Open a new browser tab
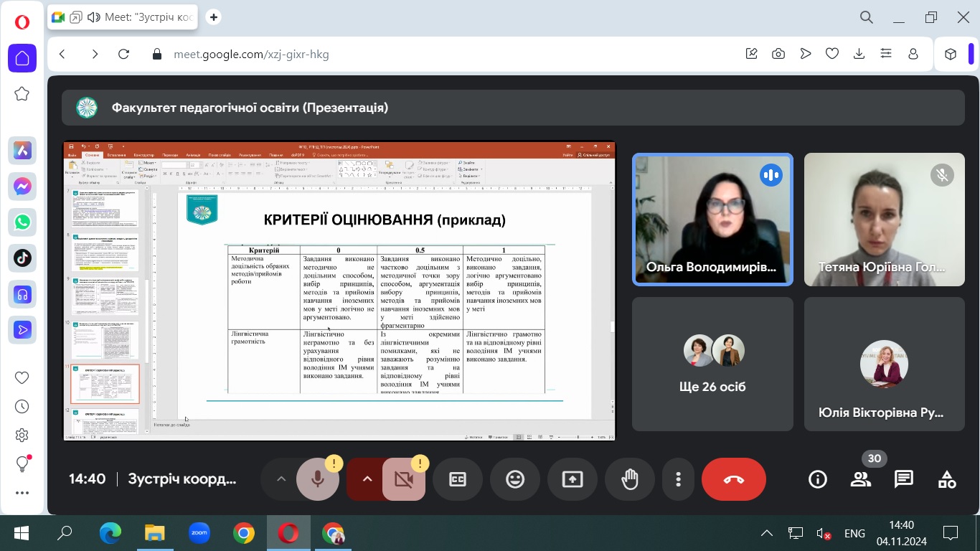The width and height of the screenshot is (980, 551). click(213, 17)
